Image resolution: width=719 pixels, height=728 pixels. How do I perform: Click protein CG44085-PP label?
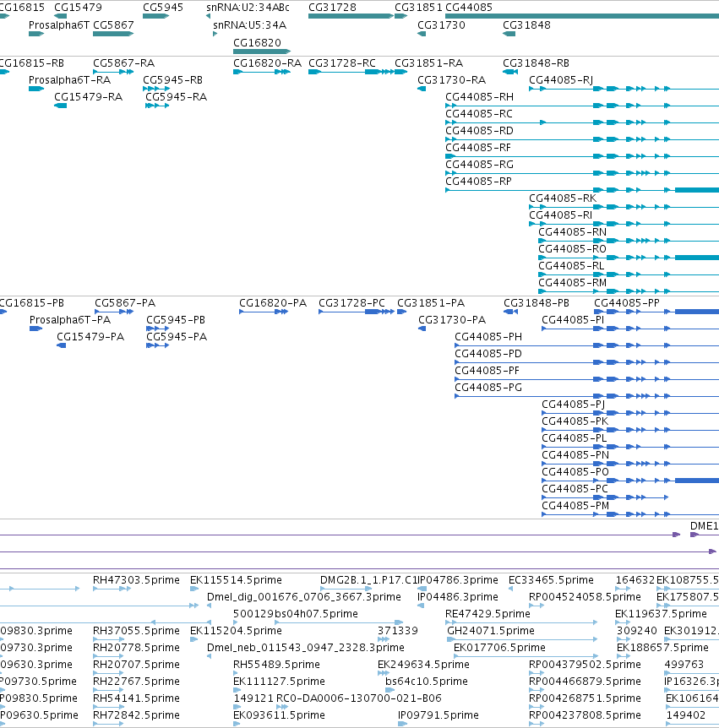[x=627, y=303]
